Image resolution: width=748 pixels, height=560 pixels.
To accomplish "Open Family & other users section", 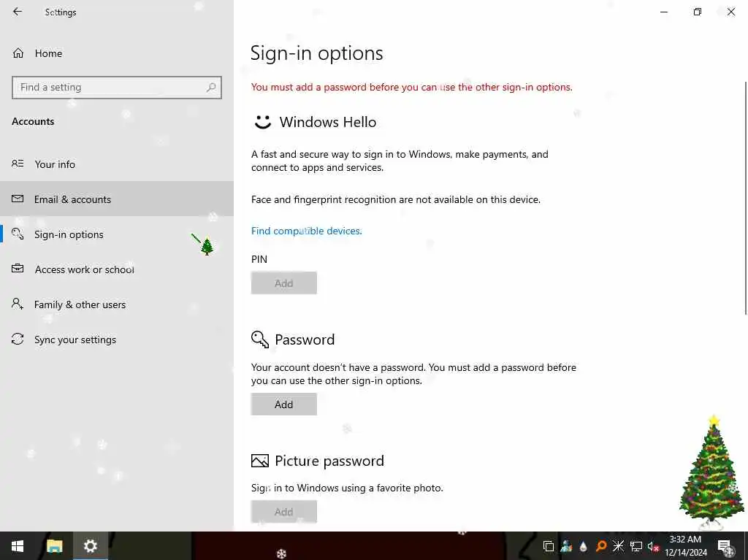I will coord(117,304).
